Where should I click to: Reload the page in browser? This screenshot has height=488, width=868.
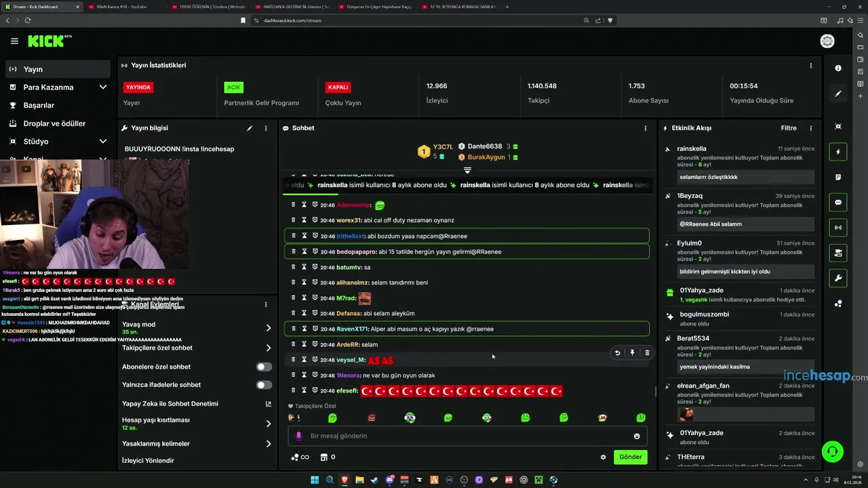coord(28,20)
